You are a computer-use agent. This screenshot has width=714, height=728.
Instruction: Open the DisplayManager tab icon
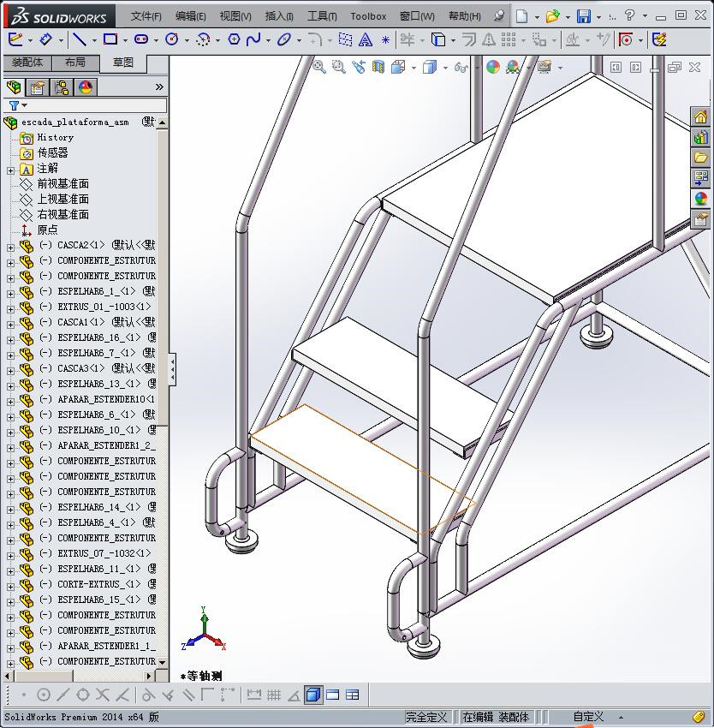pos(86,87)
